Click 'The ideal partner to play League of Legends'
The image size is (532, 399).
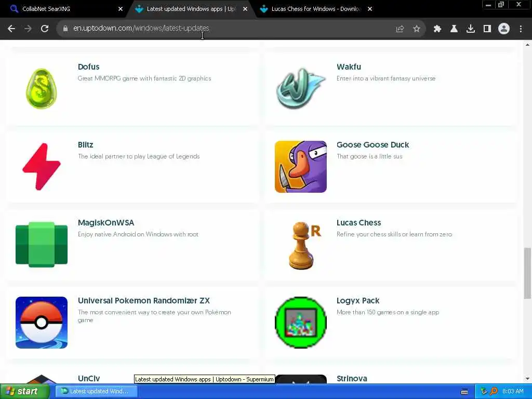[139, 156]
